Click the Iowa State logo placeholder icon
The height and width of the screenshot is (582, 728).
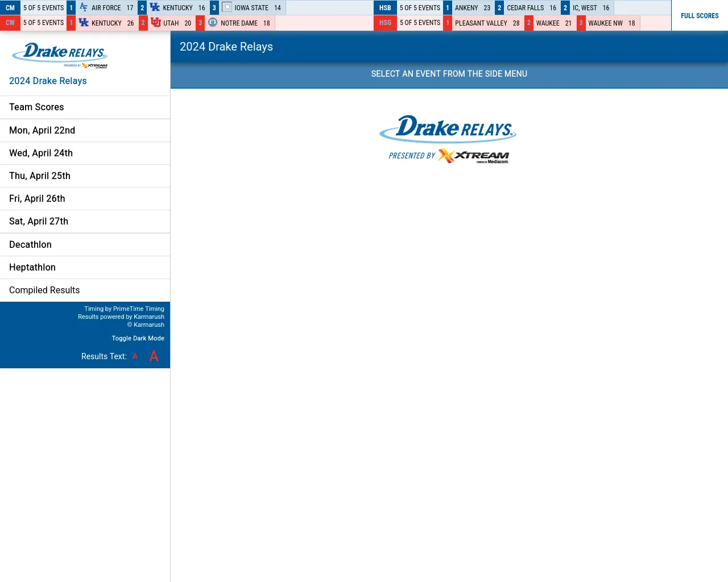[227, 7]
